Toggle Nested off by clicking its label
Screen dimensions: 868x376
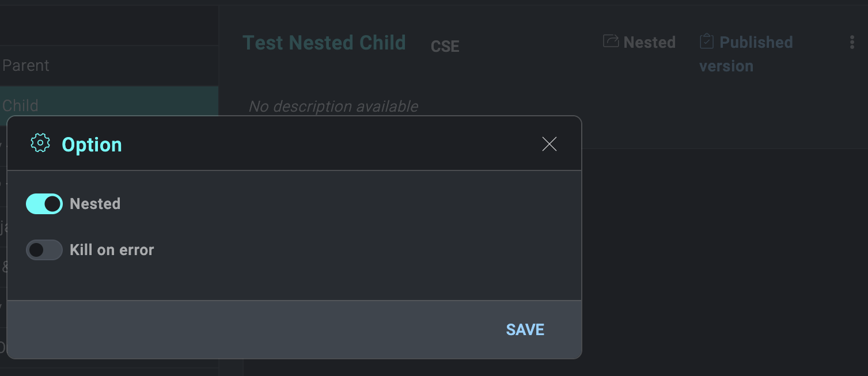pos(95,203)
